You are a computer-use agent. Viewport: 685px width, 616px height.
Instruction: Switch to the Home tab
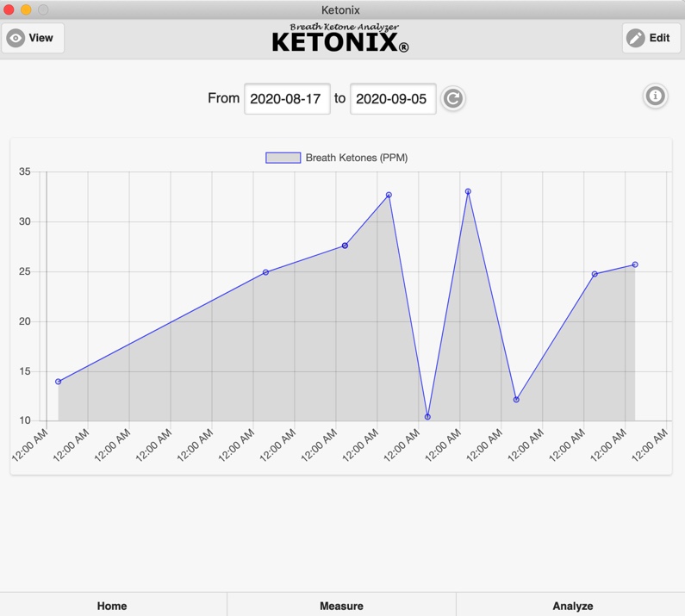112,605
